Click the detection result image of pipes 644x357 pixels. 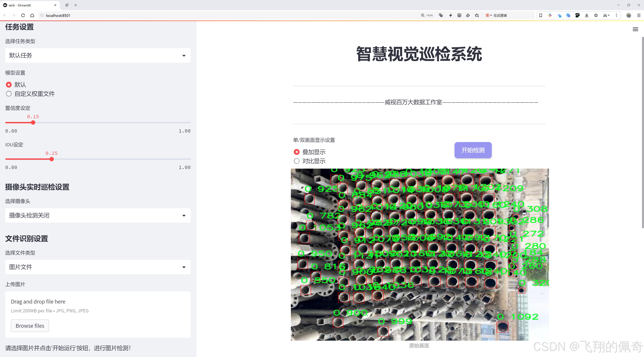(x=420, y=254)
